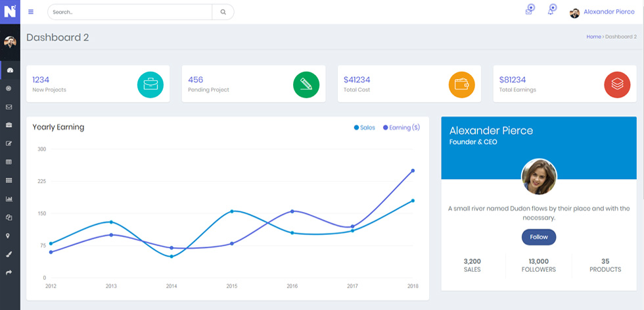The image size is (644, 310).
Task: Click inside the Search input field
Action: pyautogui.click(x=130, y=12)
